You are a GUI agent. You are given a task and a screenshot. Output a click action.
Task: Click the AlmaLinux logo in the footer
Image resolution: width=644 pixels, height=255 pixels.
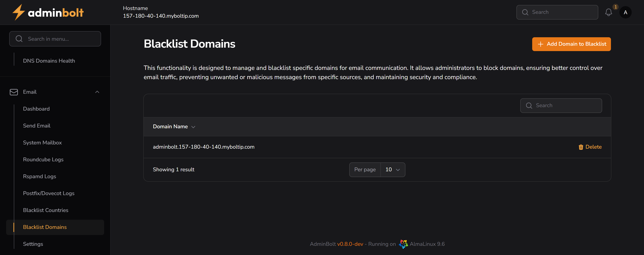click(403, 244)
